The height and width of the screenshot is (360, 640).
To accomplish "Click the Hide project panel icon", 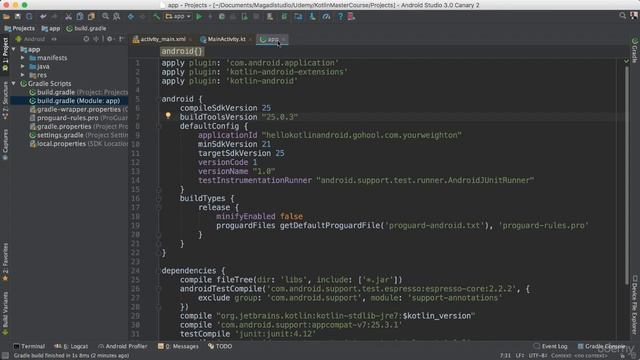I will pyautogui.click(x=121, y=39).
